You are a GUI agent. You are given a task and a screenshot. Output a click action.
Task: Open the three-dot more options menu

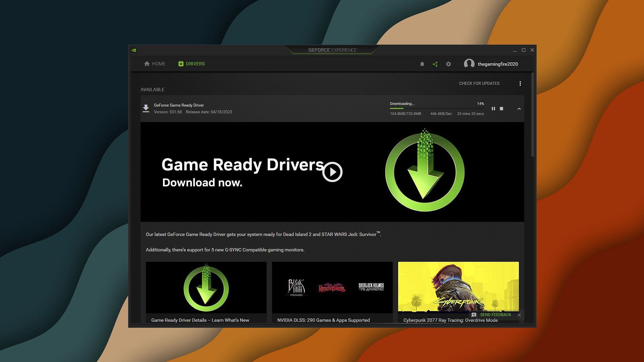[520, 83]
